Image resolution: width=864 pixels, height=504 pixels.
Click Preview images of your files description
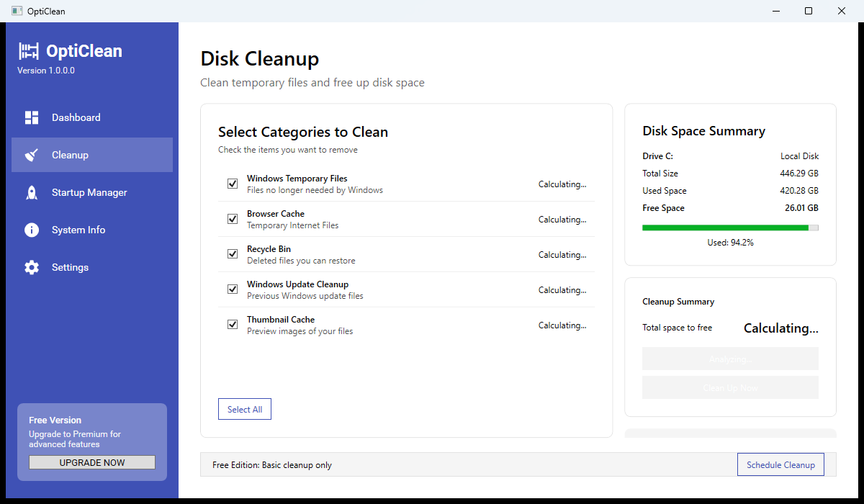point(300,331)
